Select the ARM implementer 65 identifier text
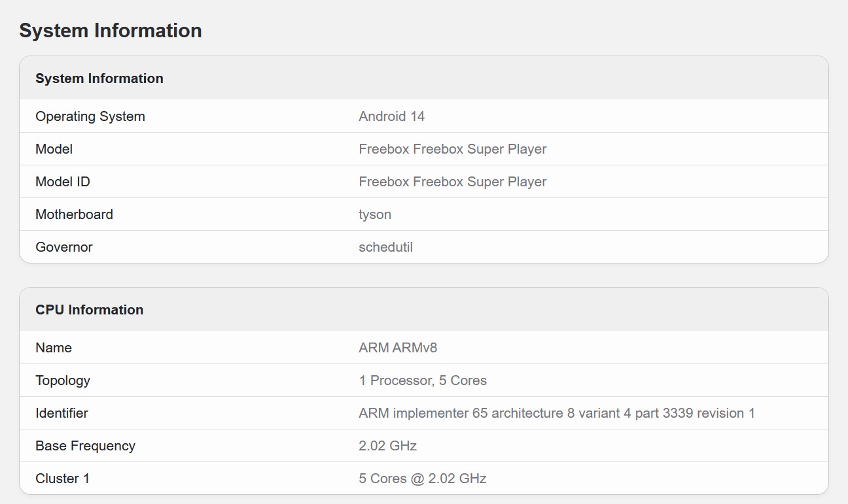The width and height of the screenshot is (848, 504). coord(556,413)
